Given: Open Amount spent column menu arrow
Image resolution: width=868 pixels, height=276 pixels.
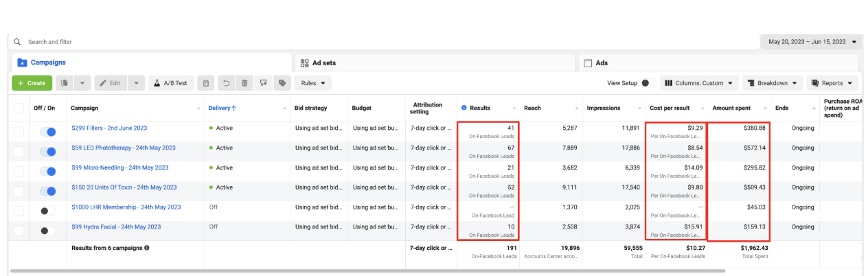Looking at the screenshot, I should point(766,108).
